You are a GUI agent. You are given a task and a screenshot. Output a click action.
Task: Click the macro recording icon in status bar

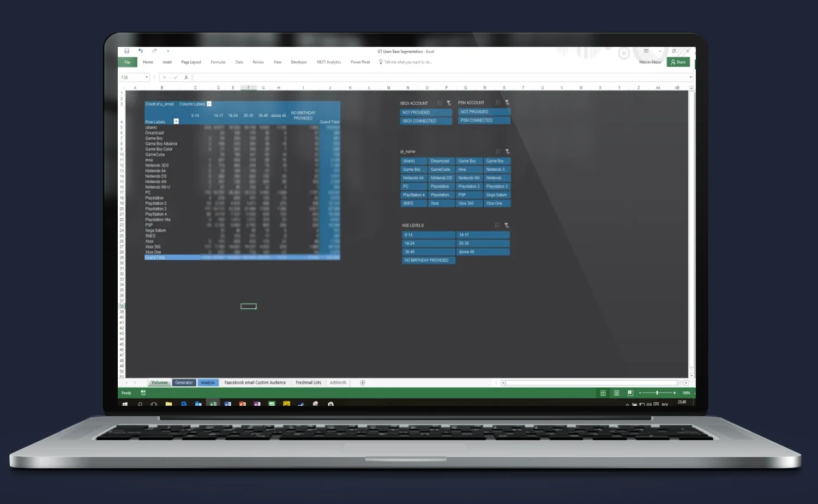coord(143,393)
